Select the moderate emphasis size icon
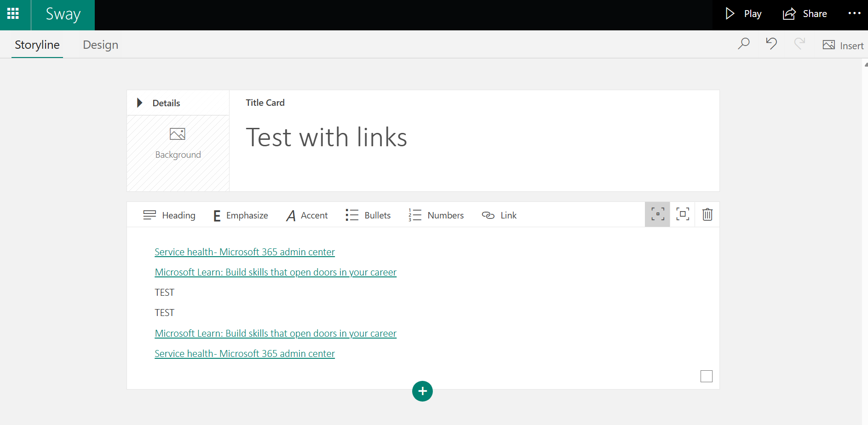868x425 pixels. tap(683, 214)
